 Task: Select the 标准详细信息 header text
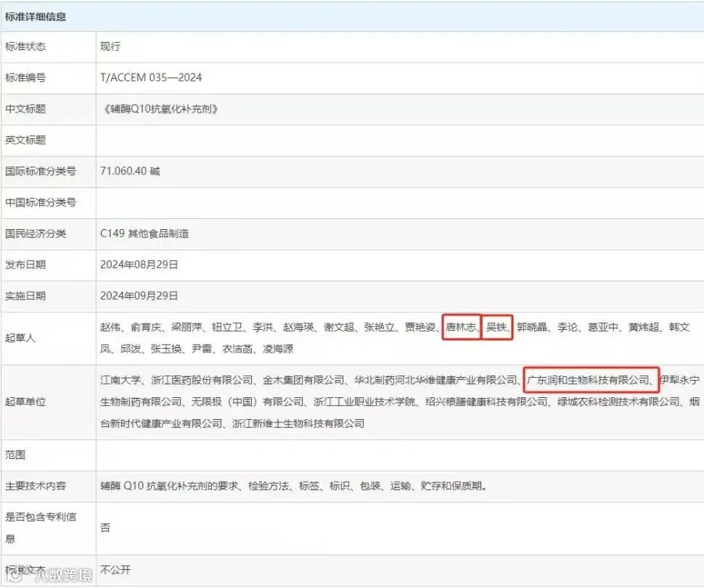tap(35, 17)
